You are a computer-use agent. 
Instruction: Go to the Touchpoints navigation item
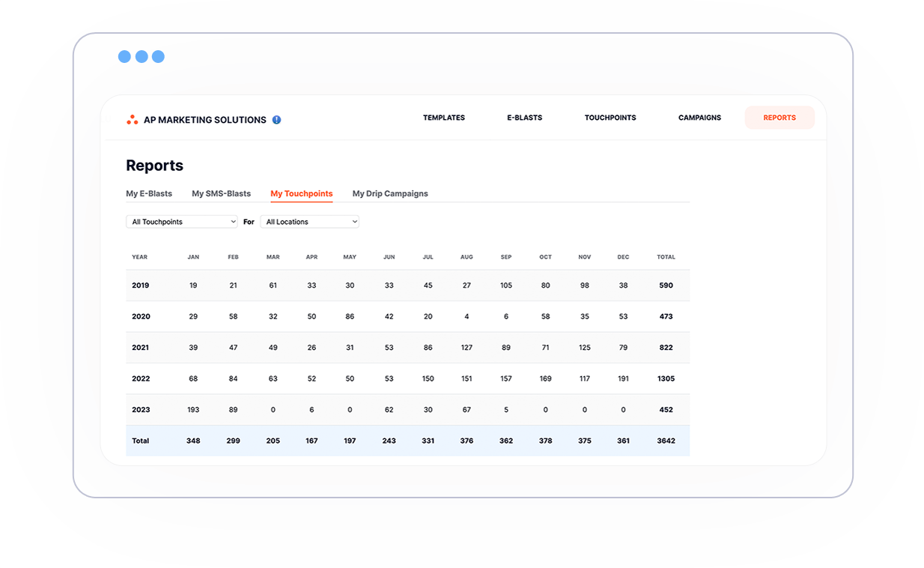pos(610,118)
